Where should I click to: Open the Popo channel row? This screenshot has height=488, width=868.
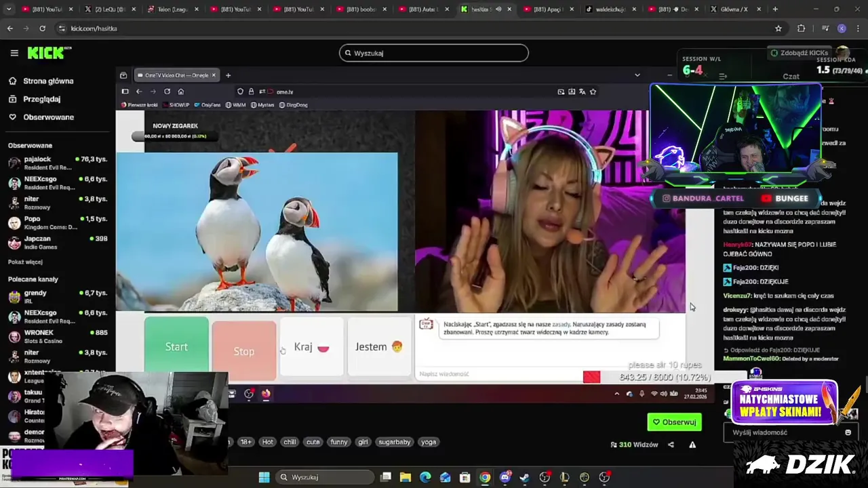point(58,222)
